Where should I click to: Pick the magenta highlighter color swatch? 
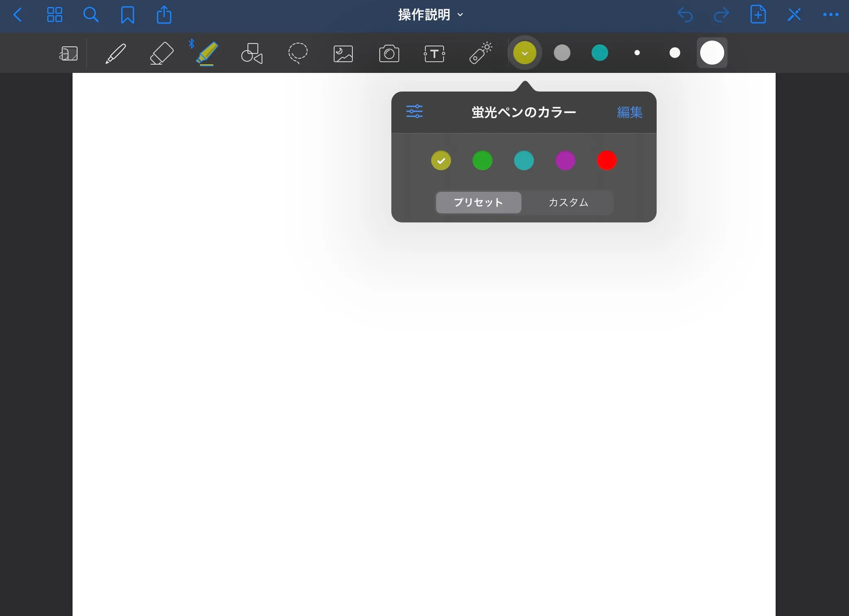pos(565,160)
